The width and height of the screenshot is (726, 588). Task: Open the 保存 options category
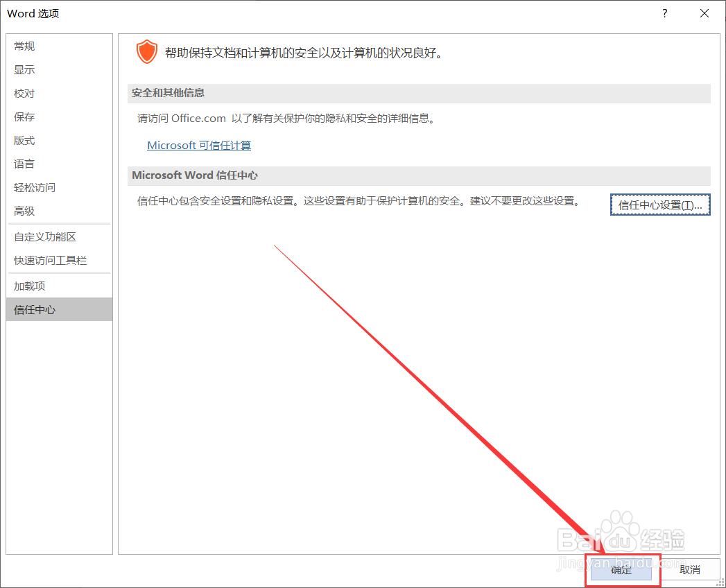[x=59, y=117]
